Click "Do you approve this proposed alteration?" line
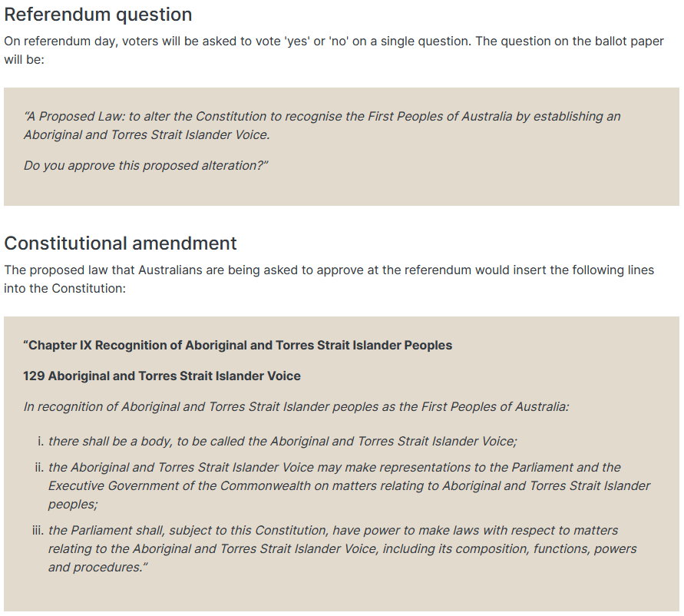 (x=146, y=165)
